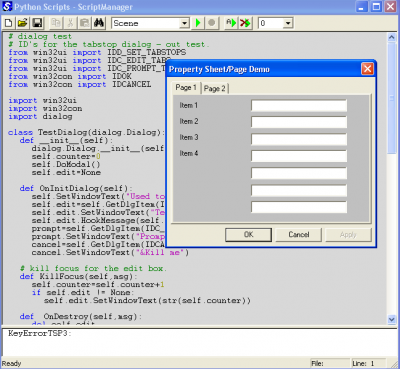Run the script with the green play icon
The width and height of the screenshot is (400, 369).
(198, 23)
